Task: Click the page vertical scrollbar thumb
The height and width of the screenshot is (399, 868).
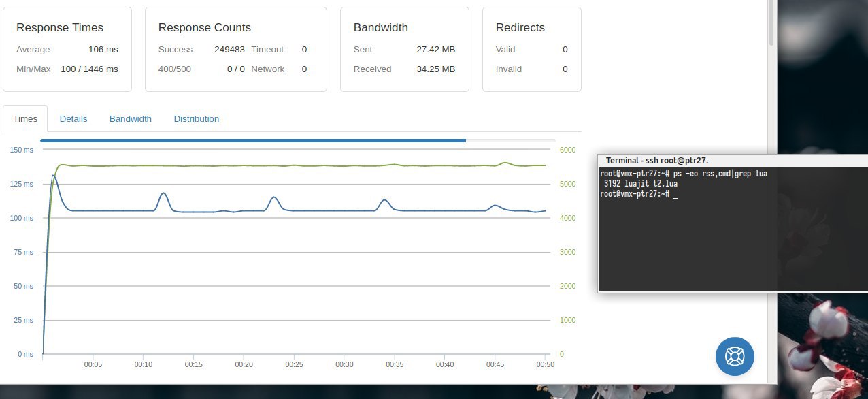Action: click(x=771, y=22)
